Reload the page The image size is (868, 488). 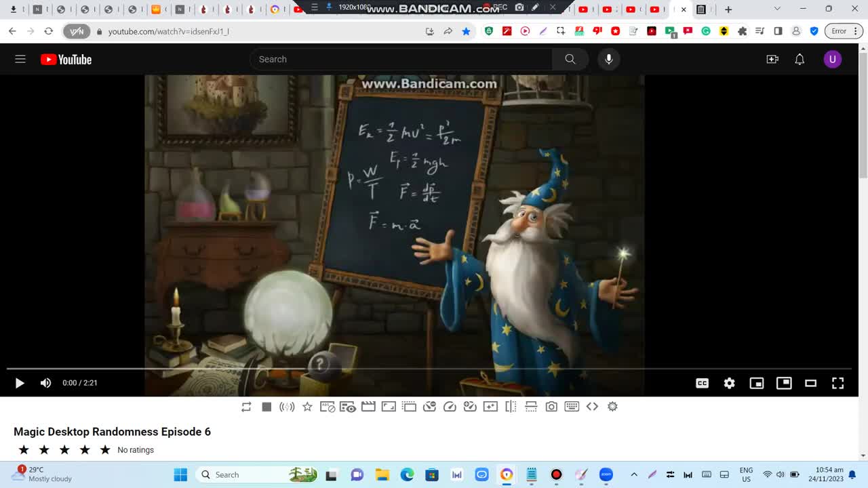click(x=48, y=31)
